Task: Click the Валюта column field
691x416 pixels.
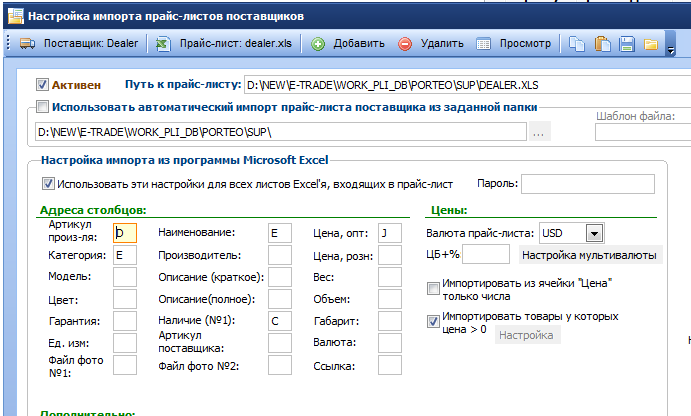Action: (x=390, y=343)
